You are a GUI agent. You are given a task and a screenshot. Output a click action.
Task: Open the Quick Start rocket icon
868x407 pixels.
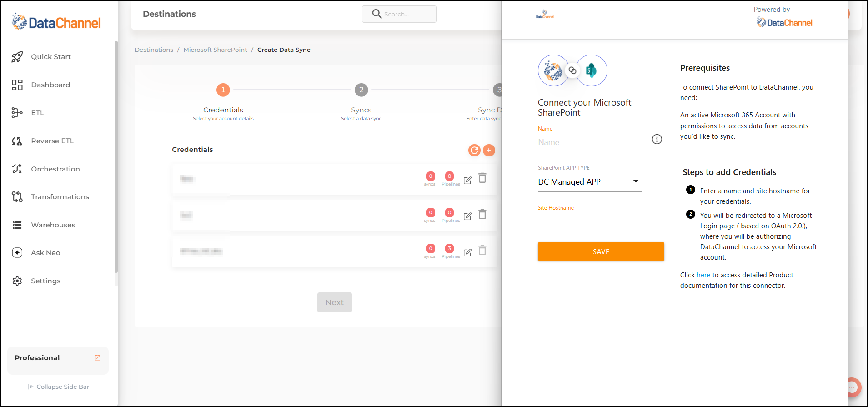[17, 57]
